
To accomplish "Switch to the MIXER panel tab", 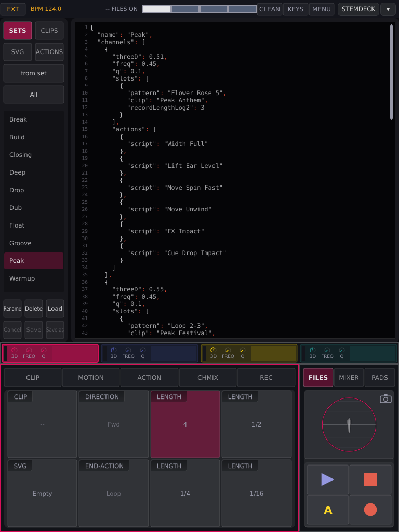I will coord(349,378).
